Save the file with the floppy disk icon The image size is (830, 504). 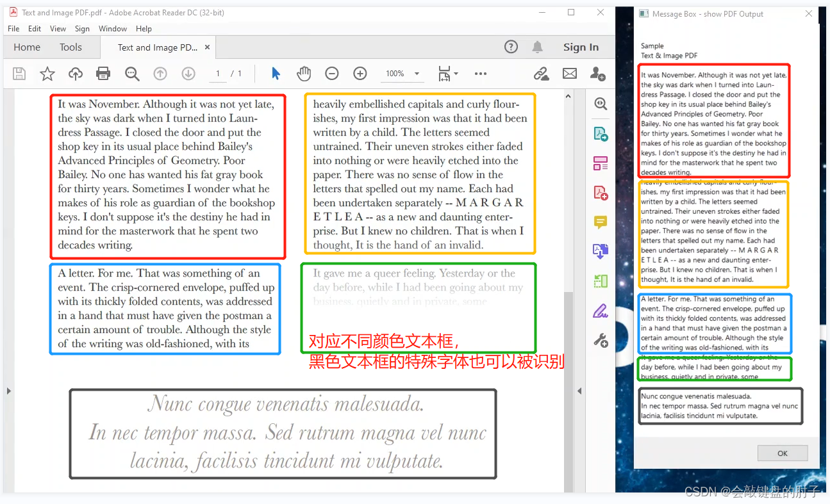[20, 74]
